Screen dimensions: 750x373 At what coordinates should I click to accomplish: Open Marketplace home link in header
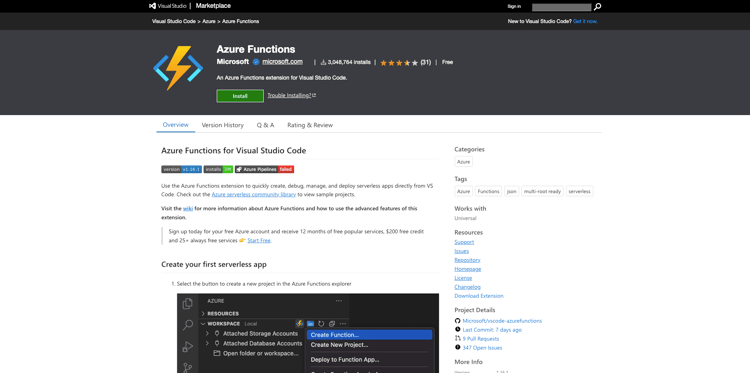(213, 6)
